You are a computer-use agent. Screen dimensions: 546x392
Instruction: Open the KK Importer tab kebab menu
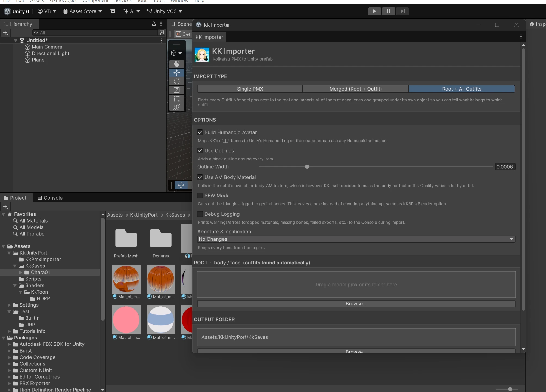(521, 36)
